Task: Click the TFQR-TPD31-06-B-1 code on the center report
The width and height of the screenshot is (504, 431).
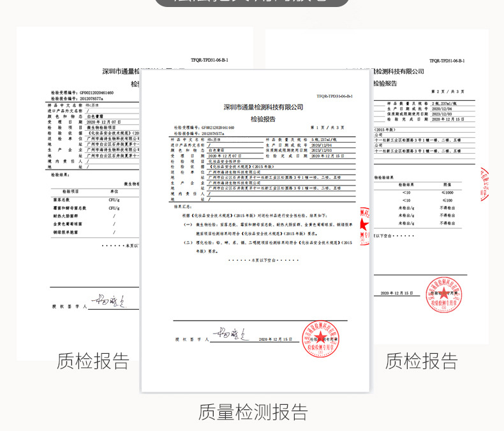Action: (x=335, y=96)
